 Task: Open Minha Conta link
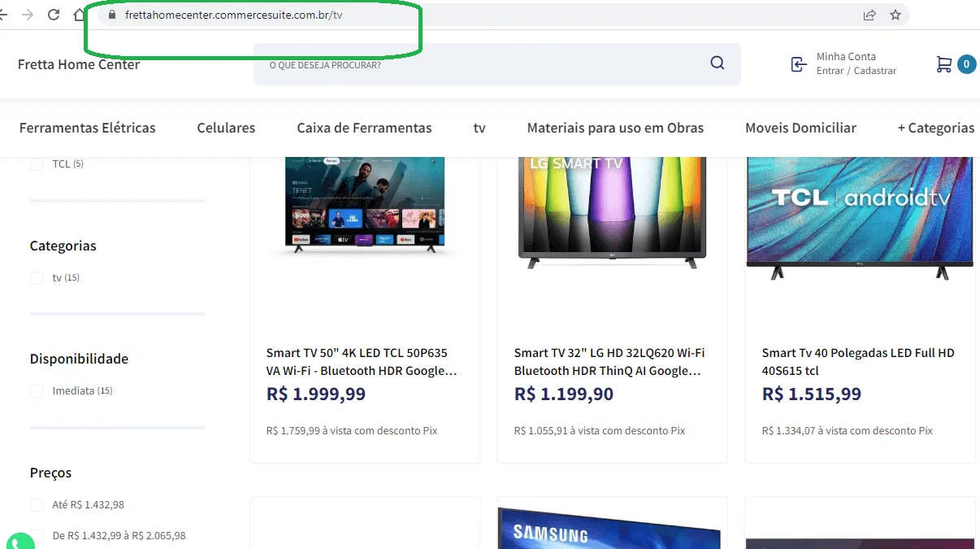click(x=846, y=56)
